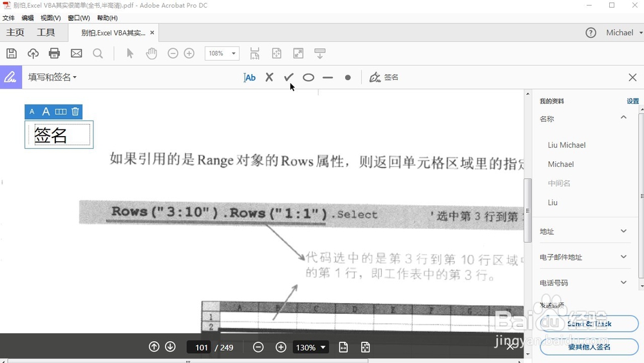Zoom out in bottom floating bar
The height and width of the screenshot is (363, 644).
[258, 348]
